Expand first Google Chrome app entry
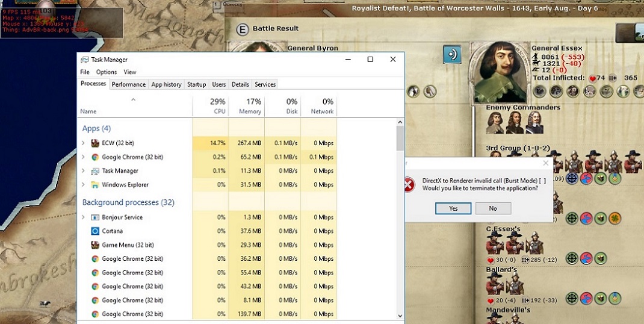Viewport: 644px width, 324px height. coord(84,157)
